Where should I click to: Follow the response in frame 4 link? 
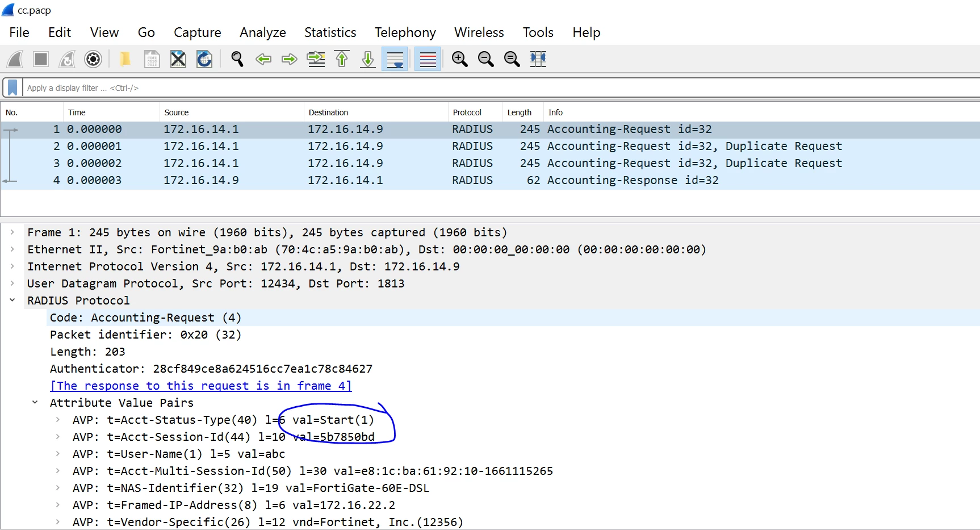[x=201, y=386]
